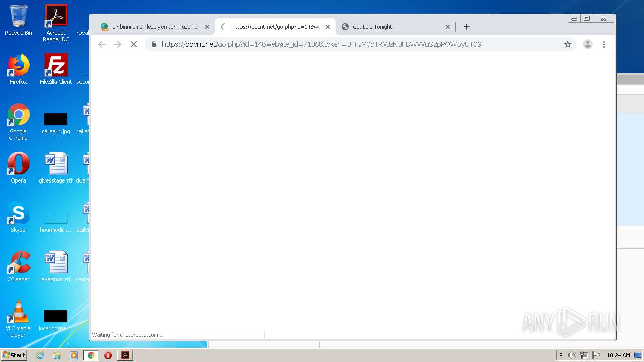
Task: Open Recycle Bin on desktop
Action: [18, 20]
